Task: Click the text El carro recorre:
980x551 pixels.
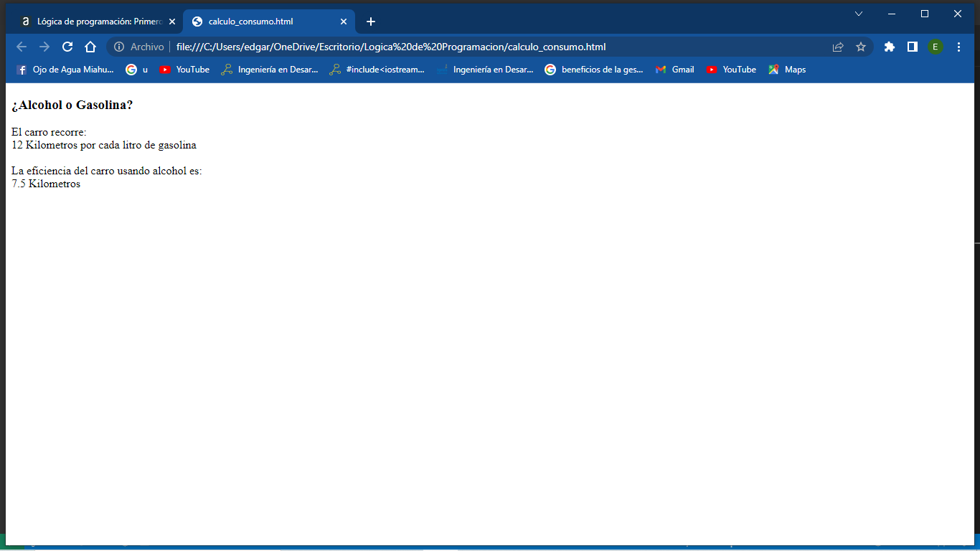Action: 49,132
